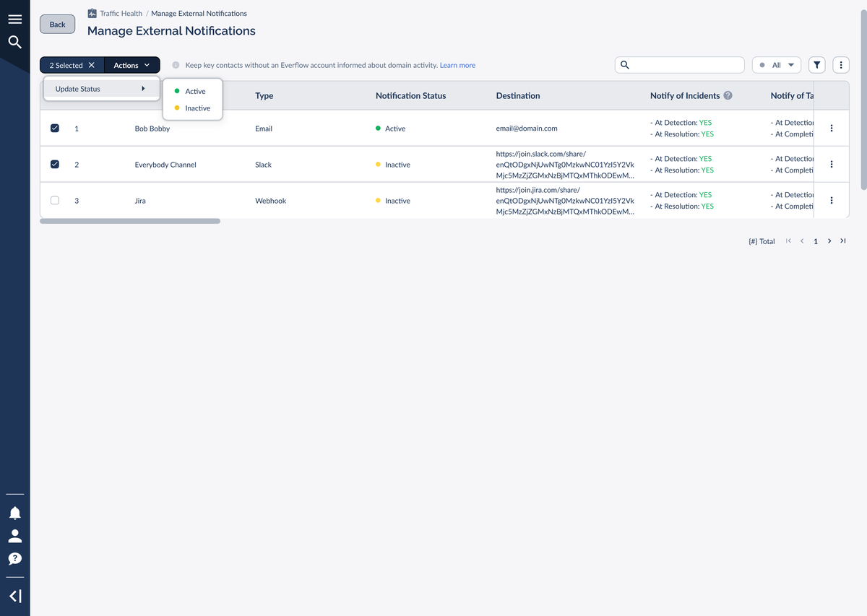Click the Back button
Screen dimensions: 867x616
pyautogui.click(x=57, y=24)
